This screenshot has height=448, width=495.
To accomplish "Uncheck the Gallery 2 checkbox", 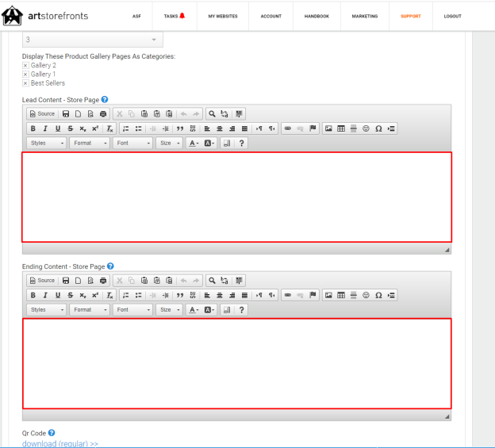I will pos(25,66).
